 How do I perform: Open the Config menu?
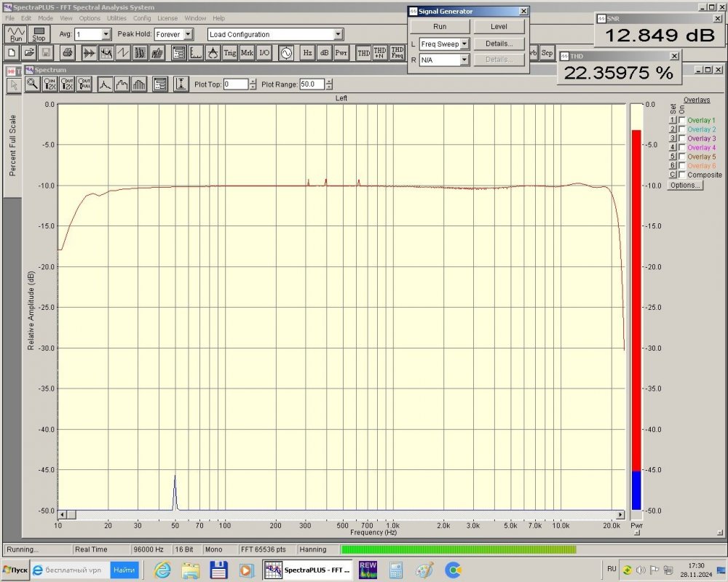[142, 17]
